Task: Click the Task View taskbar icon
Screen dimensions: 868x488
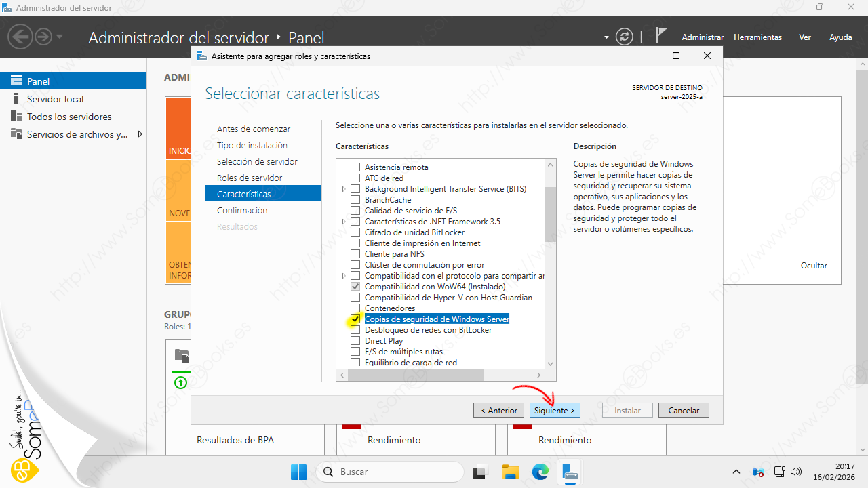Action: (480, 472)
